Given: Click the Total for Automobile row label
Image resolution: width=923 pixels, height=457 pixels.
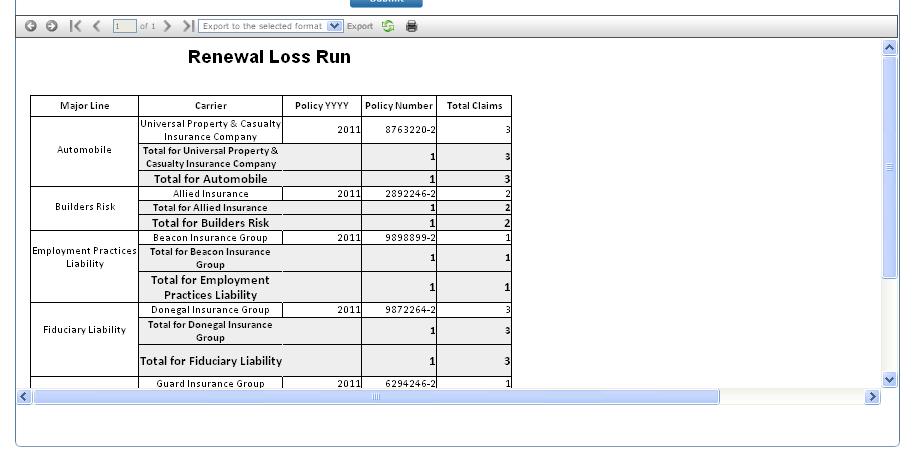Looking at the screenshot, I should click(211, 179).
